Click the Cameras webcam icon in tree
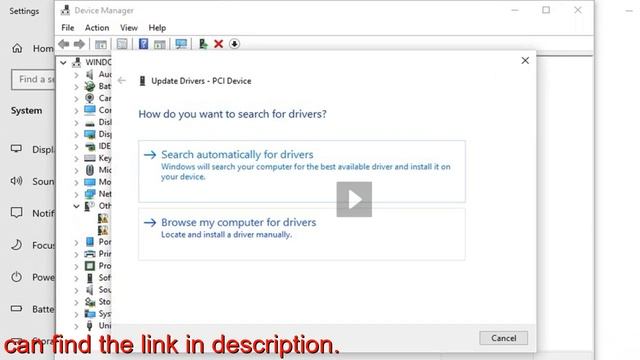 [90, 98]
